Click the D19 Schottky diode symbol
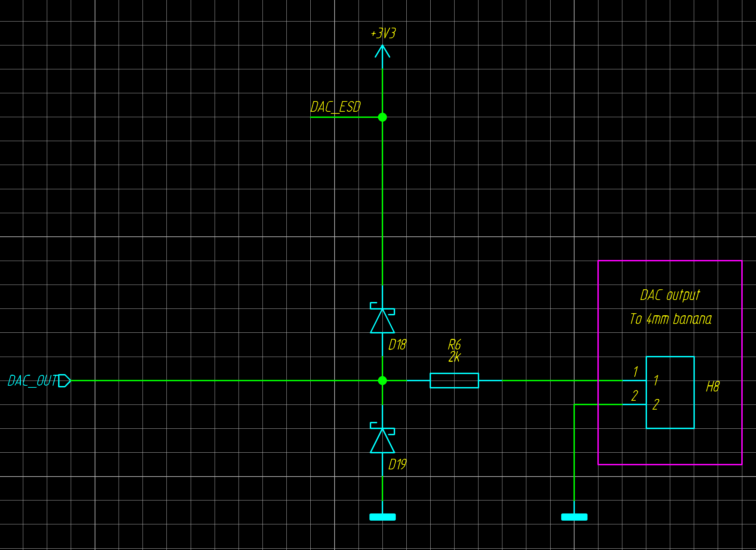756x550 pixels. point(382,441)
